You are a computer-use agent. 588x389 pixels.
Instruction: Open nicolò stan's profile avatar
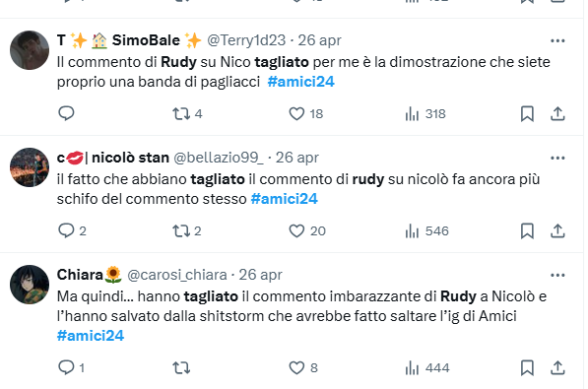click(x=30, y=167)
